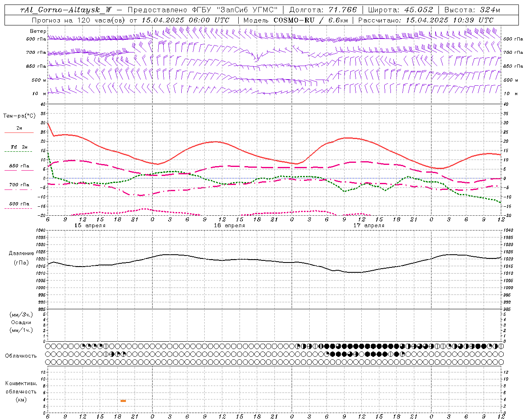This screenshot has height=420, width=525.
Task: Click the (мм/1ч.) precipitation unit label
Action: pos(21,330)
